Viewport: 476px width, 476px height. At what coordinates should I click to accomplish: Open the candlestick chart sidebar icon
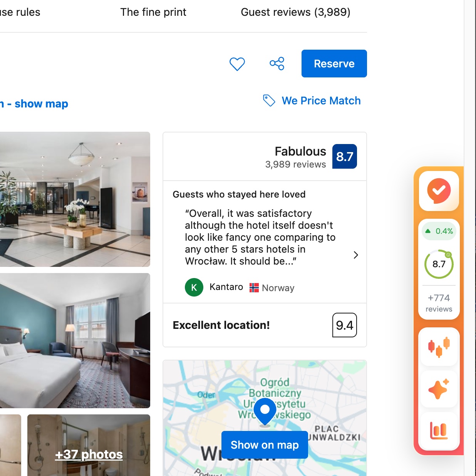click(439, 347)
